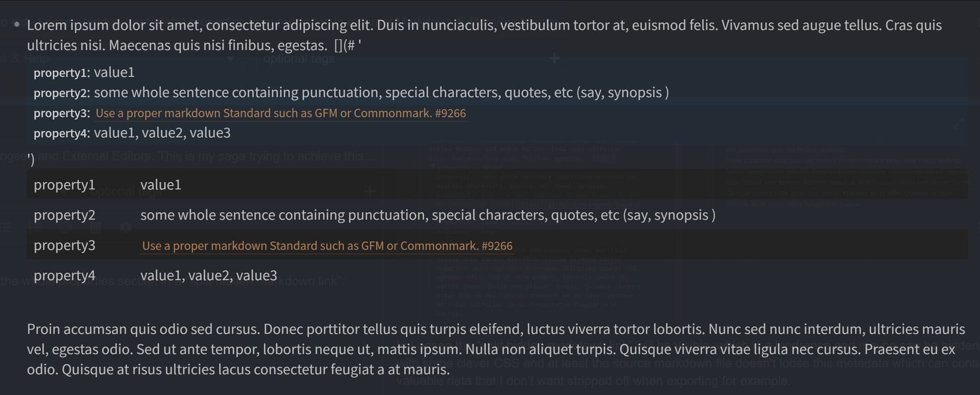Click the bold property2: key label
Image resolution: width=980 pixels, height=395 pixels.
click(62, 93)
